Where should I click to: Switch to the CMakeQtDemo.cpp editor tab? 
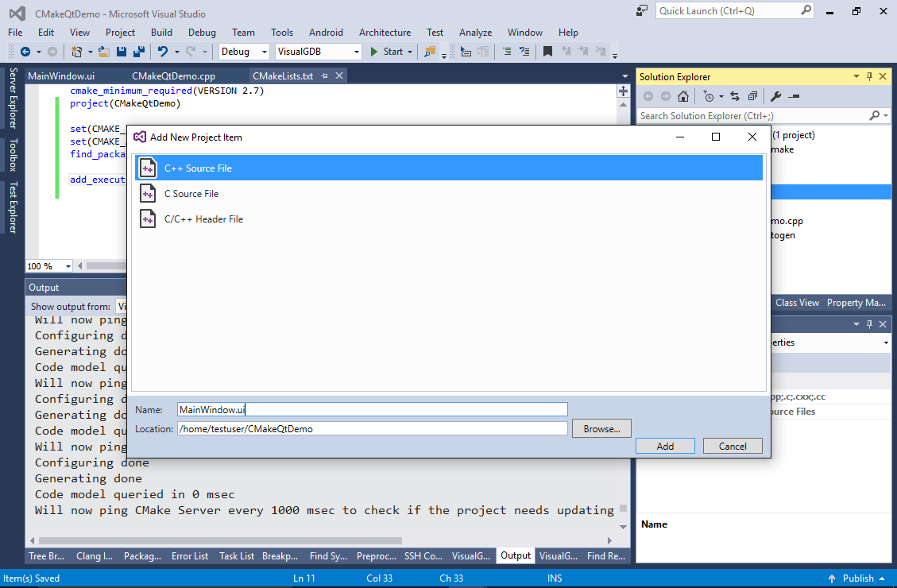tap(173, 76)
